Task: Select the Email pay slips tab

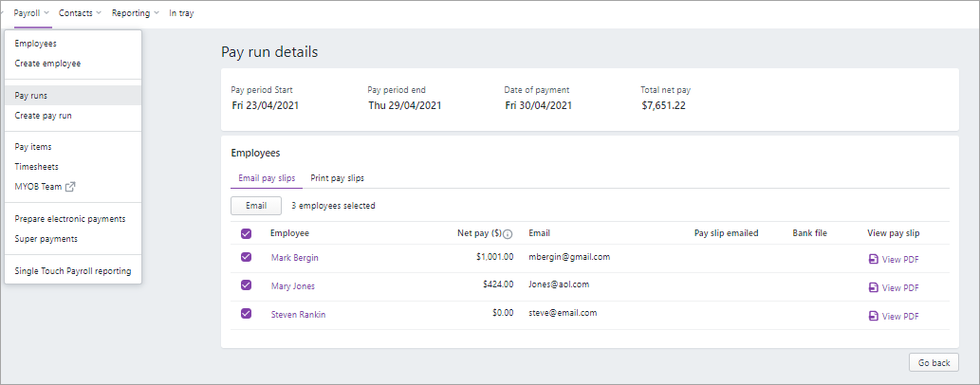Action: click(266, 178)
